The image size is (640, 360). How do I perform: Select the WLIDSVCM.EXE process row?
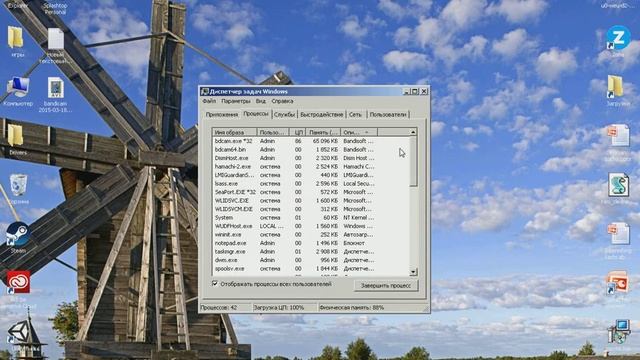[311, 209]
